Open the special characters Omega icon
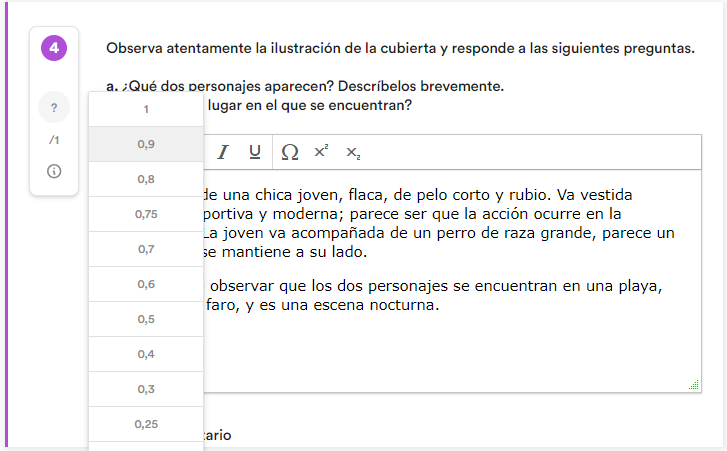The width and height of the screenshot is (727, 451). tap(290, 152)
